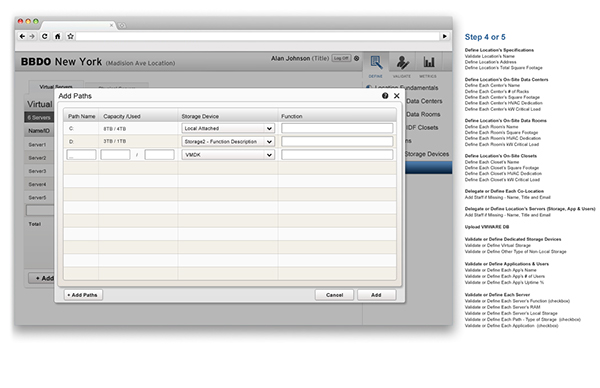Viewport: 600px width, 388px height.
Task: Open a new browser tab
Action: click(x=122, y=26)
